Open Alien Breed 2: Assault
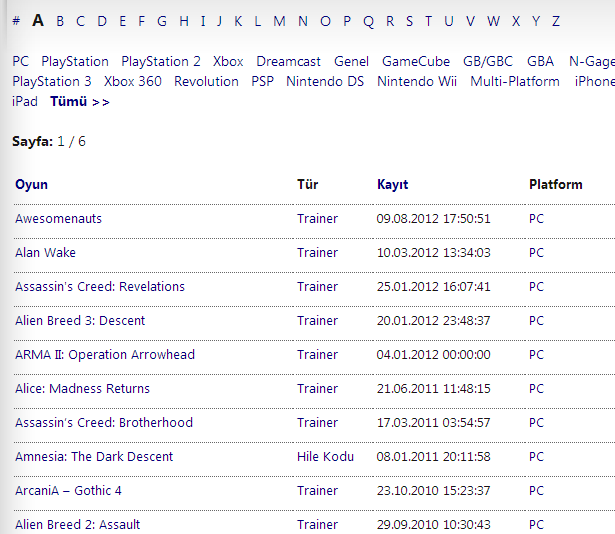This screenshot has height=534, width=615. click(x=78, y=525)
